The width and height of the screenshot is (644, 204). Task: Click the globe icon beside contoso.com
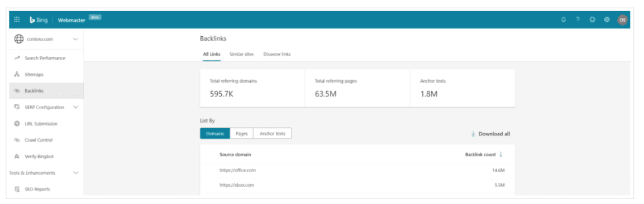point(18,40)
